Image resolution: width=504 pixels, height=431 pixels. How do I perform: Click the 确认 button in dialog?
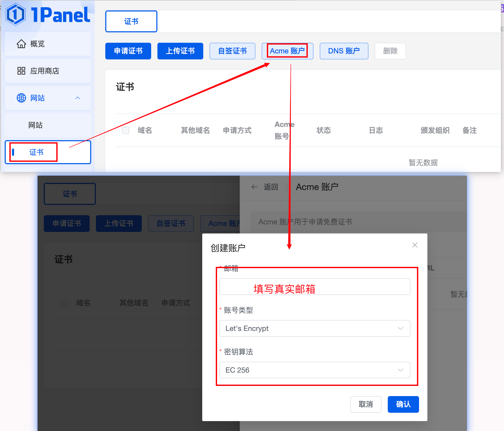click(x=403, y=404)
